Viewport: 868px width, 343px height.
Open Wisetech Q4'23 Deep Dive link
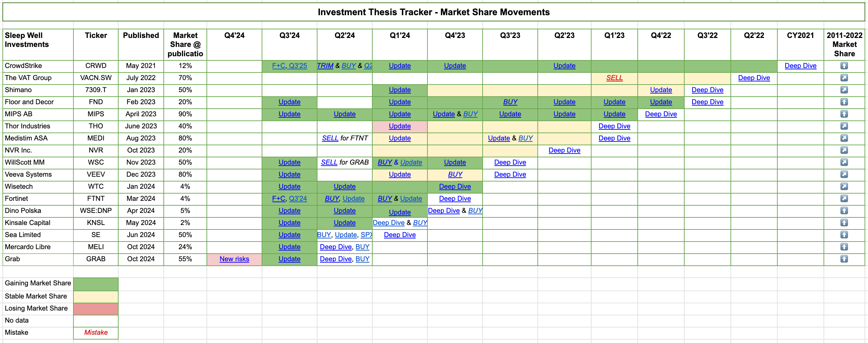tap(455, 186)
